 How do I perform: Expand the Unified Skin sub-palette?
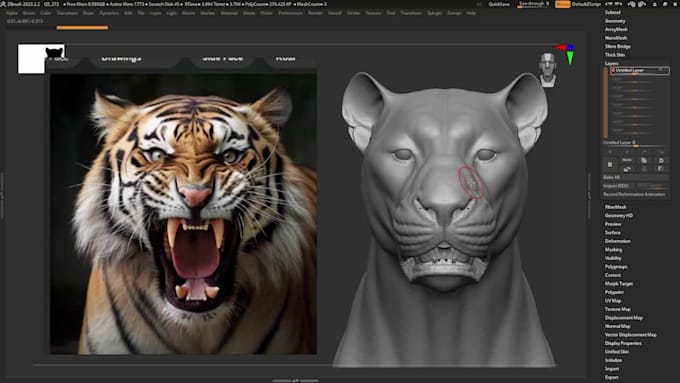(617, 352)
